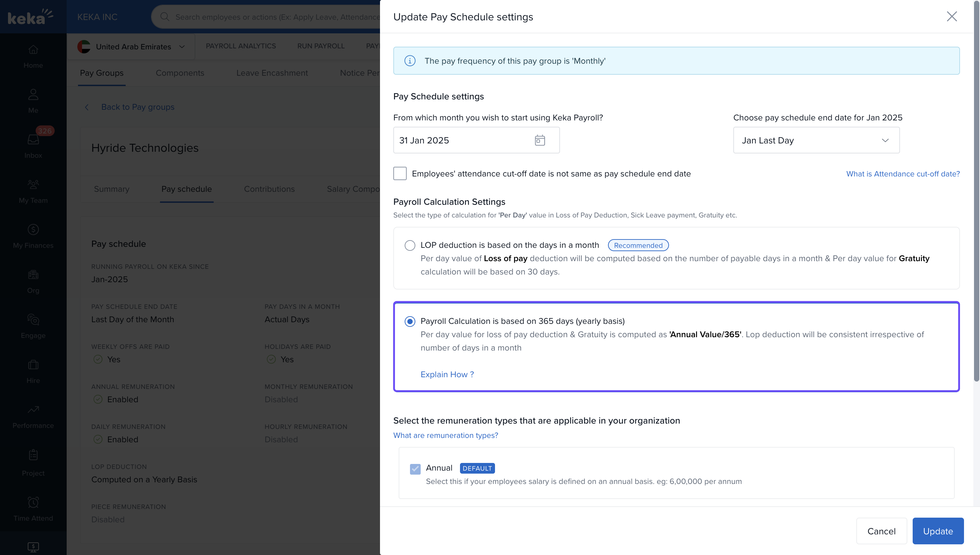Open the Explain How link

[x=447, y=374]
